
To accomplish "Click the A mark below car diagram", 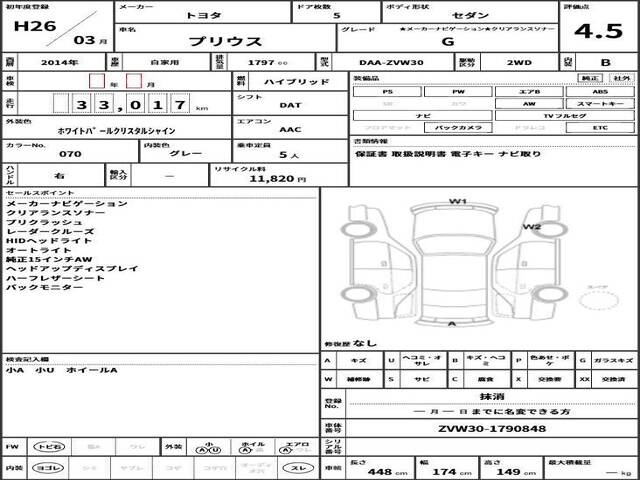I will (x=451, y=324).
